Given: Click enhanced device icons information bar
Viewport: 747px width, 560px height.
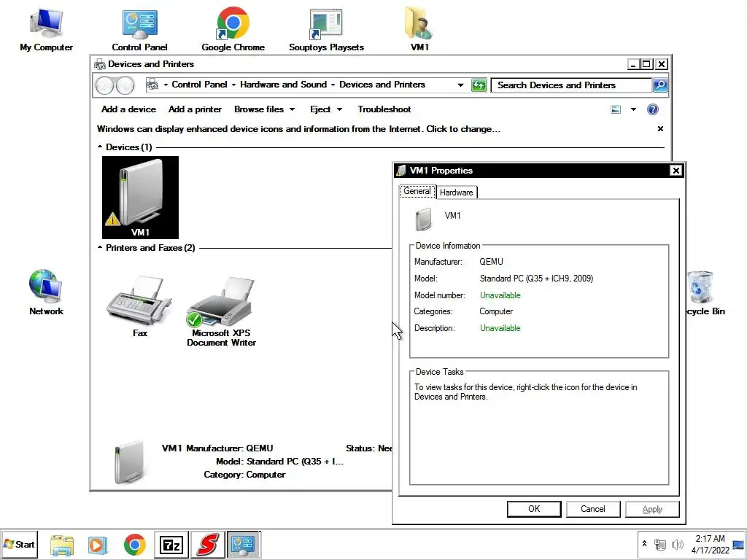Looking at the screenshot, I should [x=298, y=129].
